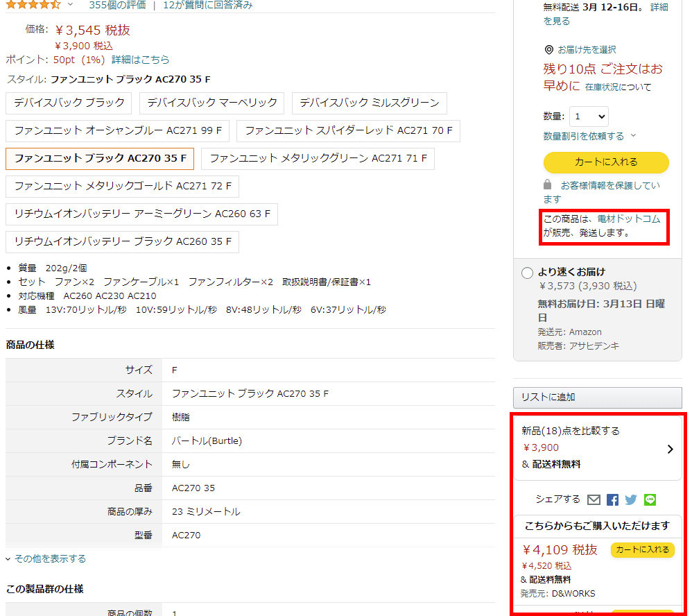
Task: Click the star rating icons
Action: (x=33, y=4)
